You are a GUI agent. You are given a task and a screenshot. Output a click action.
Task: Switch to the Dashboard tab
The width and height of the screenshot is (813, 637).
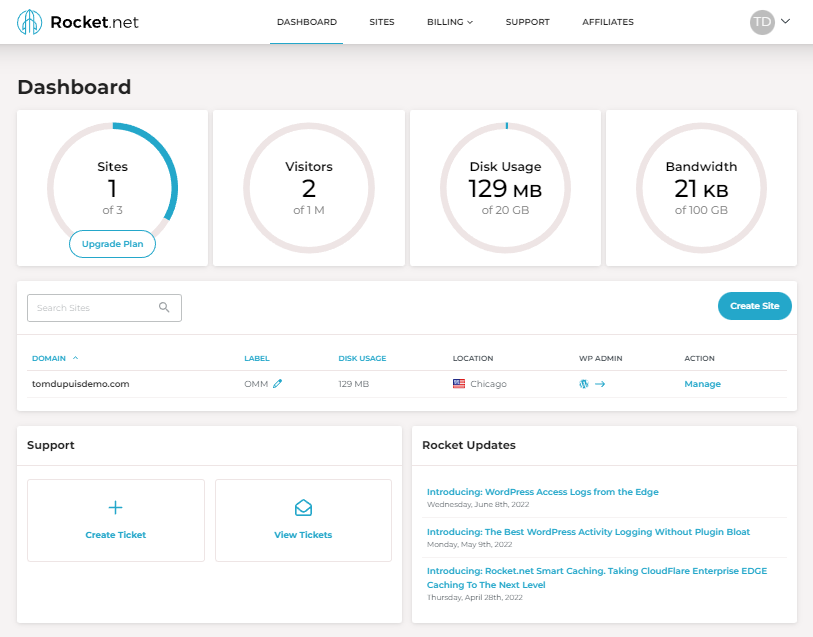pos(306,21)
